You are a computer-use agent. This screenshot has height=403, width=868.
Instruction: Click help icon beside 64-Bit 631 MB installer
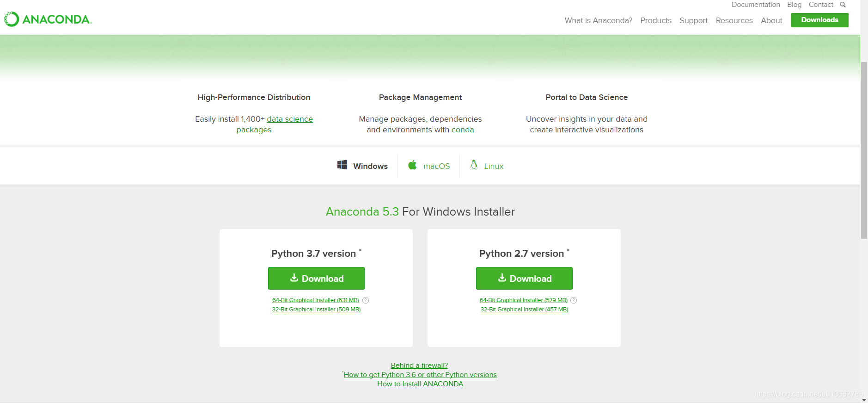(366, 300)
